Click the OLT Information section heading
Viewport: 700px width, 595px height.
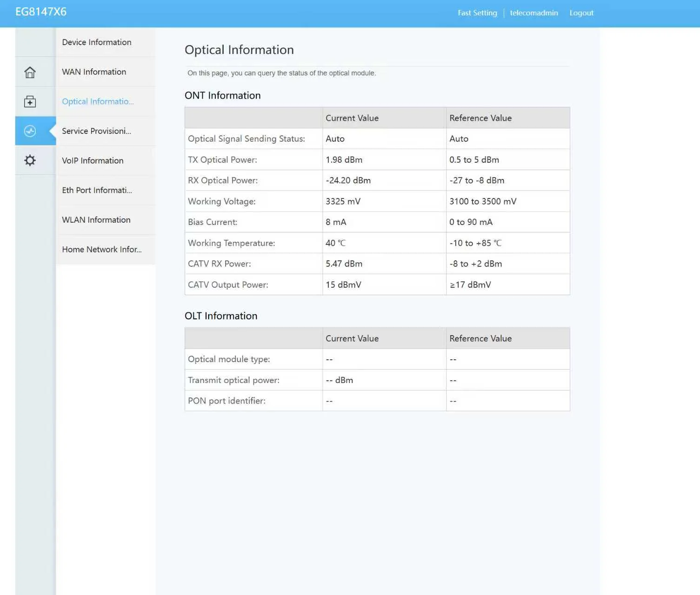click(221, 316)
